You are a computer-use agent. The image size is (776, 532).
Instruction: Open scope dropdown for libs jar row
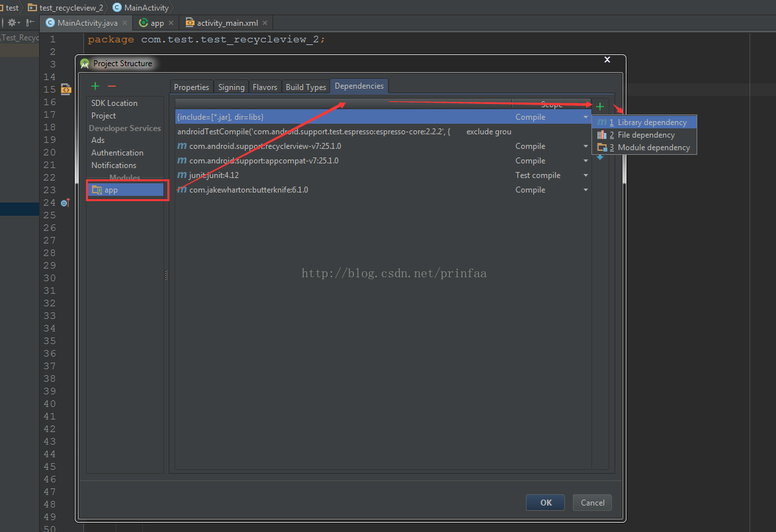coord(585,117)
